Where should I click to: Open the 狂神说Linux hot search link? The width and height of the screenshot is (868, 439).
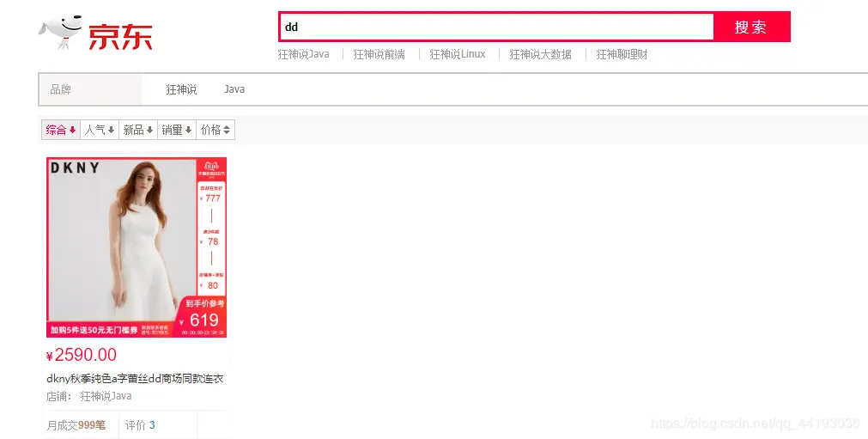click(x=458, y=54)
